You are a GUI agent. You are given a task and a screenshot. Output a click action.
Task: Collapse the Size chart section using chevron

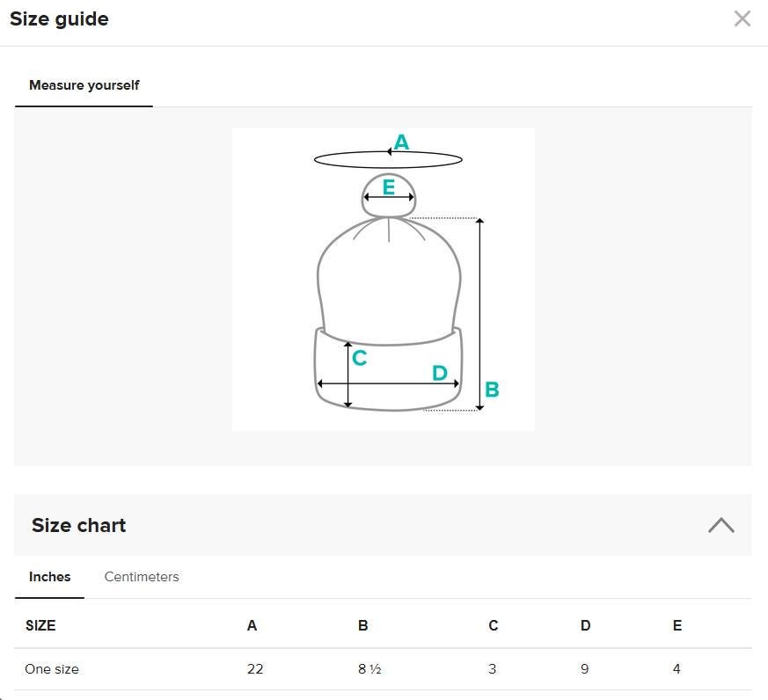pos(720,525)
